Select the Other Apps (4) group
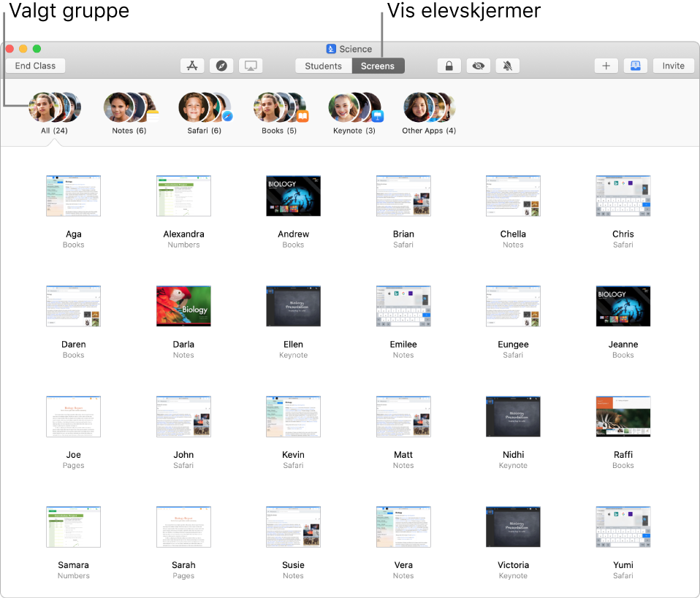700x598 pixels. point(429,113)
